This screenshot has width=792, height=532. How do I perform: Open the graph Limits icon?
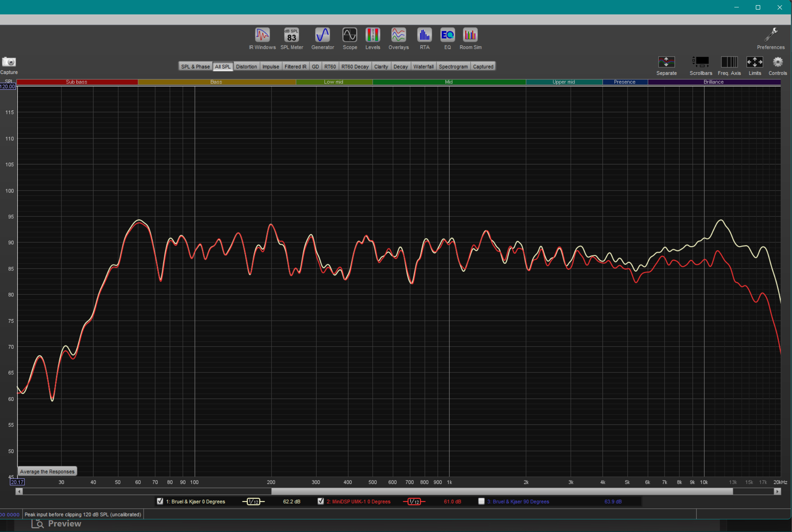pyautogui.click(x=755, y=66)
